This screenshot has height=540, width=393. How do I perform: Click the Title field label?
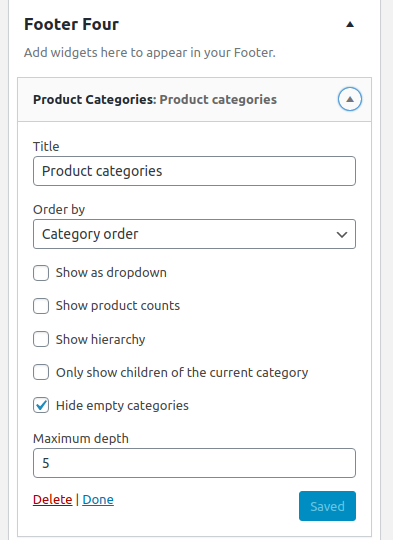click(46, 147)
